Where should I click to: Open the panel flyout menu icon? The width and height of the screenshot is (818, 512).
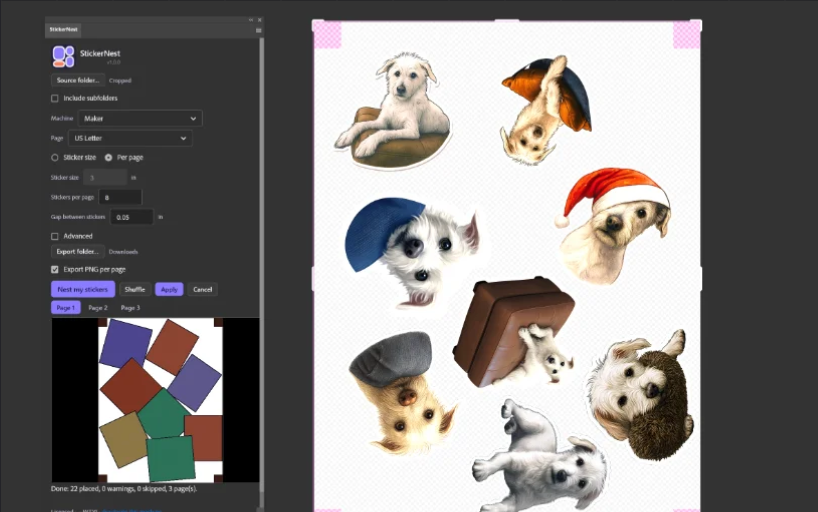tap(259, 30)
